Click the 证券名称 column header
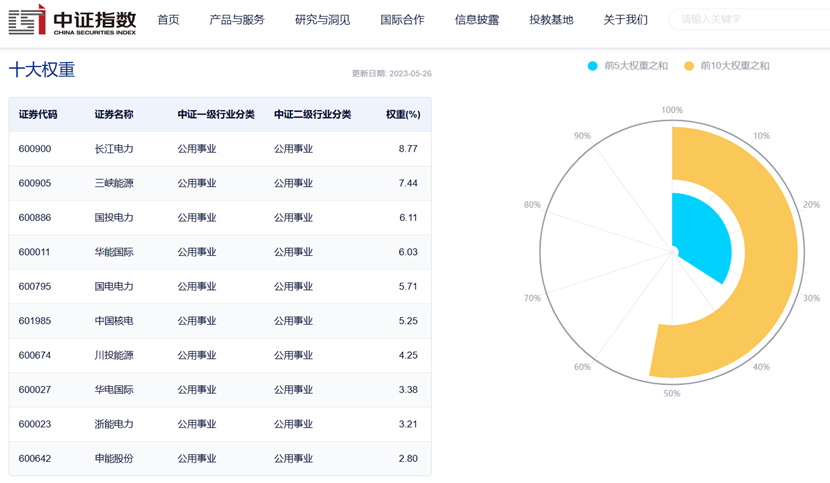This screenshot has height=483, width=830. click(114, 114)
